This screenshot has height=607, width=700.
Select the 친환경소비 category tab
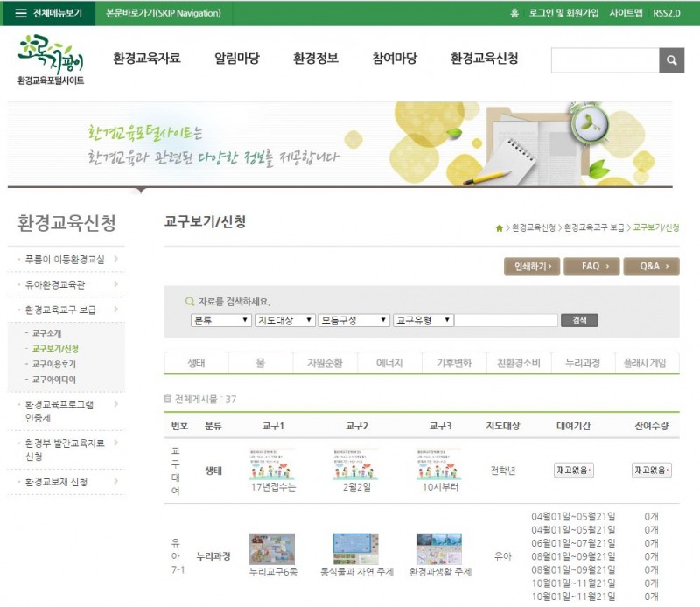pos(519,363)
